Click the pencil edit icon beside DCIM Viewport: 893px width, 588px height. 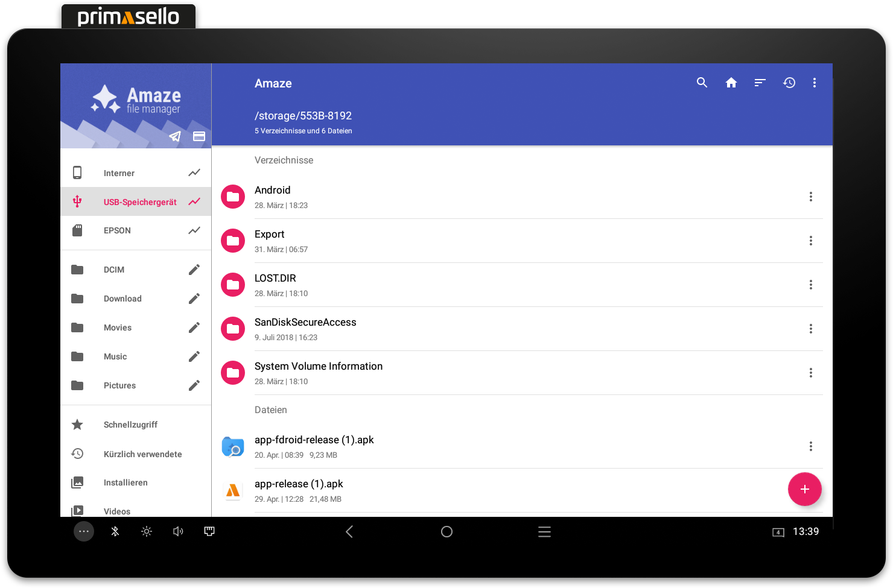click(x=194, y=270)
